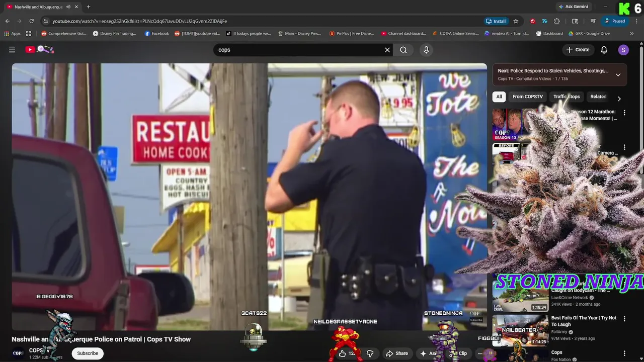Image resolution: width=644 pixels, height=362 pixels.
Task: Expand the Next playlist panel chevron
Action: point(618,75)
